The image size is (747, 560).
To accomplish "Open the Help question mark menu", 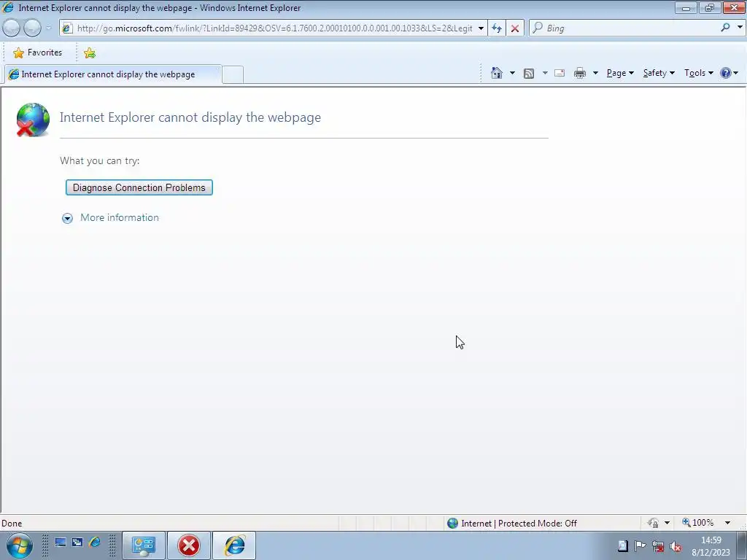I will pos(729,73).
